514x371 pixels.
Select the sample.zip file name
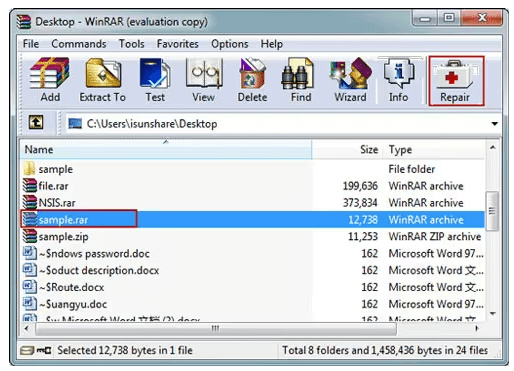[64, 237]
